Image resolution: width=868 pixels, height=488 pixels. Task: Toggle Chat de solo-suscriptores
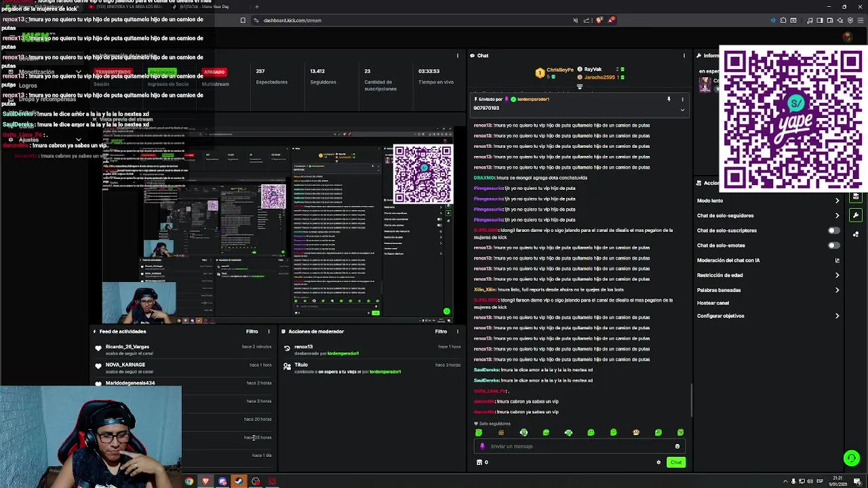(833, 230)
